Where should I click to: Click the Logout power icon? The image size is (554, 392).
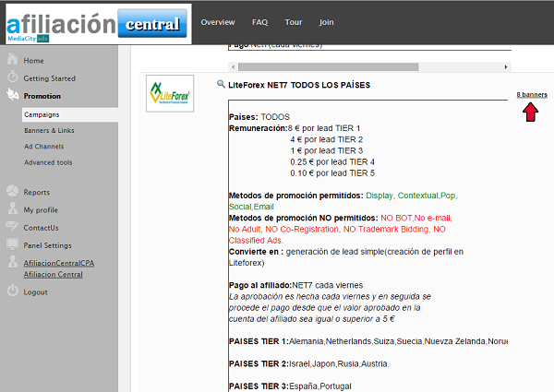click(12, 291)
